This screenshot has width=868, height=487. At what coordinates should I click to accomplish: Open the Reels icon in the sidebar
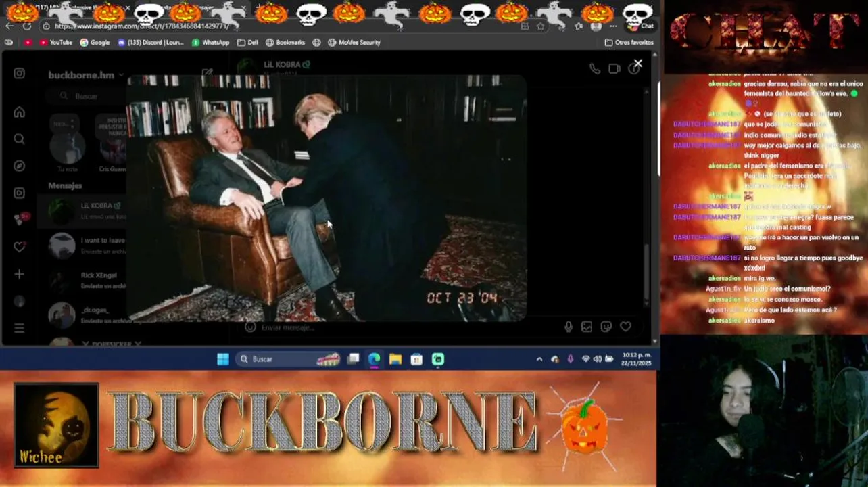20,193
